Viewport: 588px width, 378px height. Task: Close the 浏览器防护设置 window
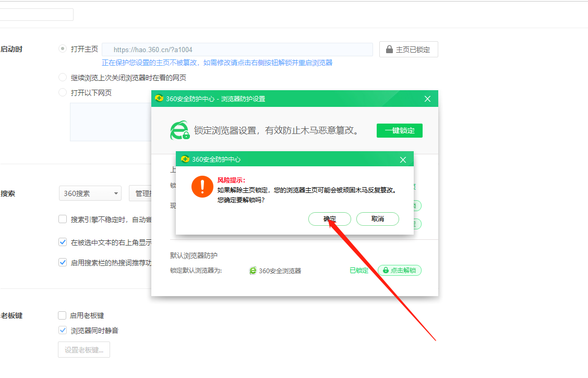point(427,99)
